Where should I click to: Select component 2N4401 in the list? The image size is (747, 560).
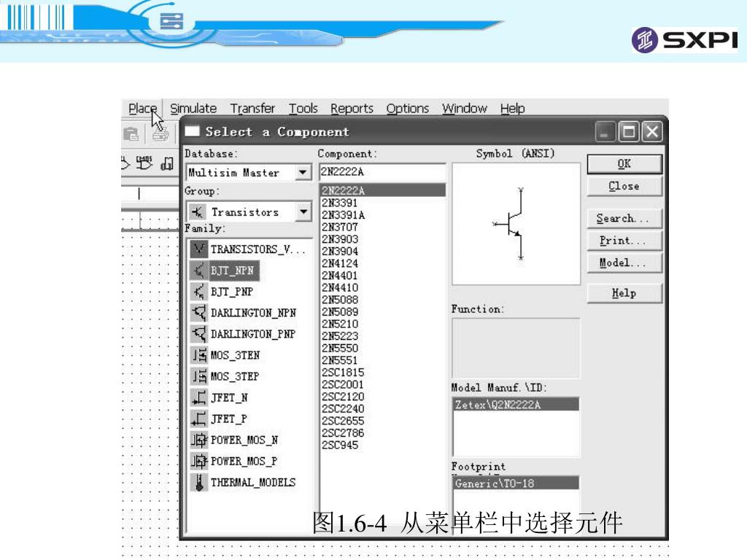[x=339, y=276]
